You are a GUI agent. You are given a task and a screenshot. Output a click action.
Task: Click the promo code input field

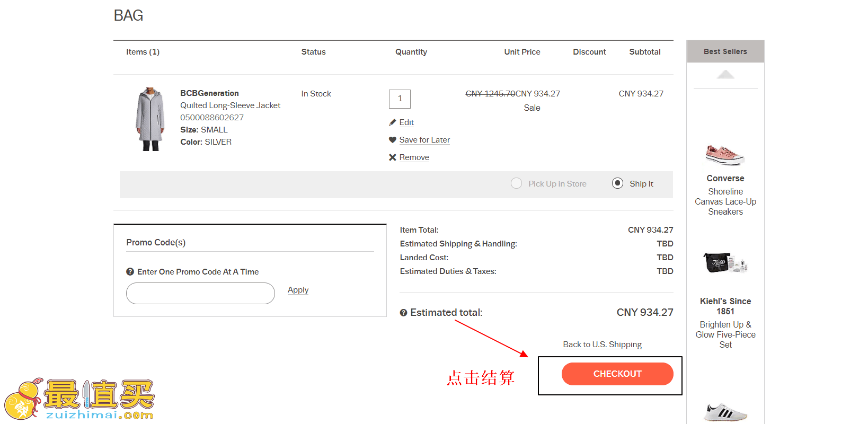click(x=200, y=293)
